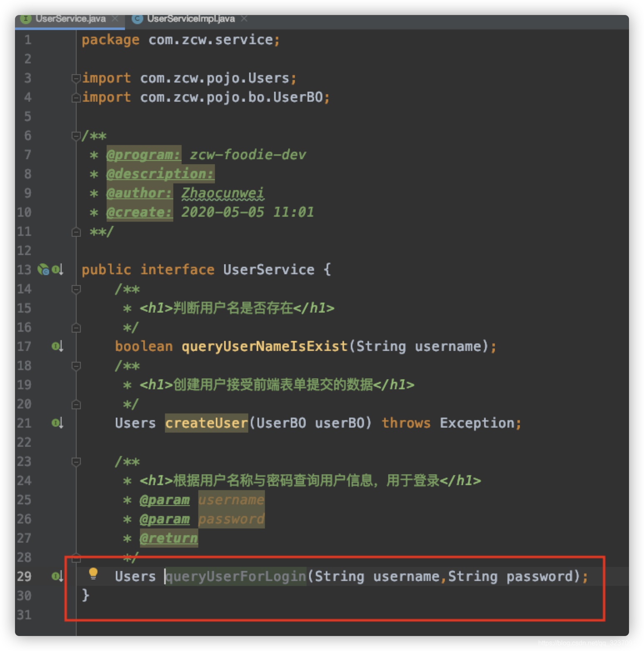The height and width of the screenshot is (651, 644).
Task: Click the @create: tag in the Javadoc
Action: 140,212
